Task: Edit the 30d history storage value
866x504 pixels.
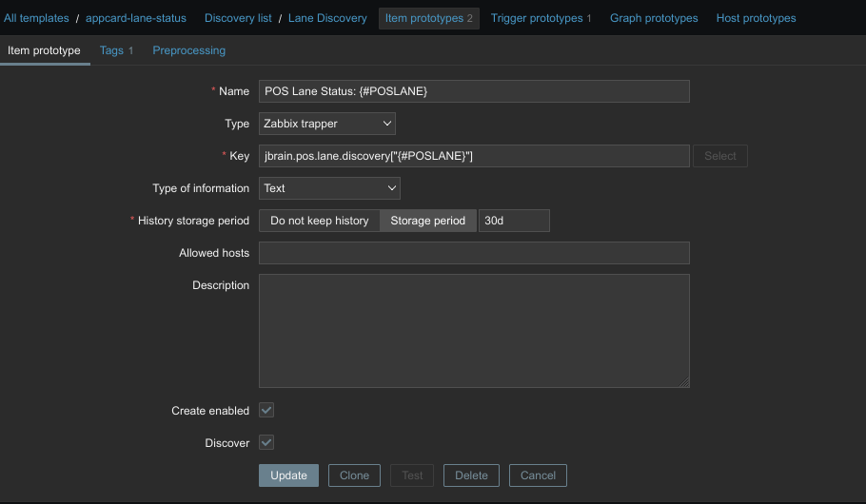Action: click(x=514, y=221)
